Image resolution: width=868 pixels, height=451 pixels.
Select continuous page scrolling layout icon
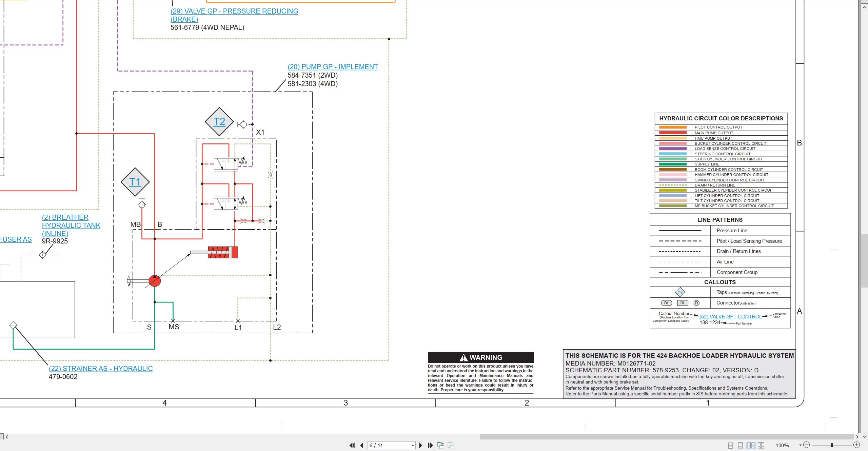click(741, 445)
